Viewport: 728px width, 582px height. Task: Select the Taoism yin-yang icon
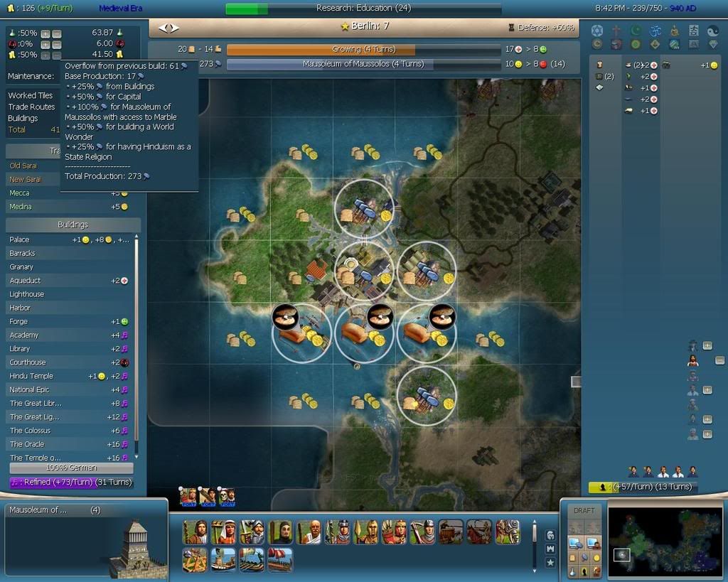[712, 31]
